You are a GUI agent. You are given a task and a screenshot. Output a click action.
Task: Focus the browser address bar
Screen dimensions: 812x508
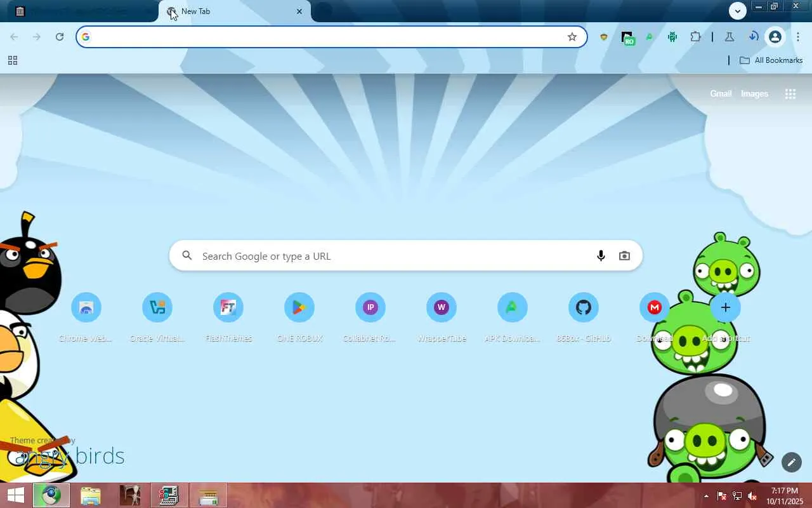click(x=330, y=37)
